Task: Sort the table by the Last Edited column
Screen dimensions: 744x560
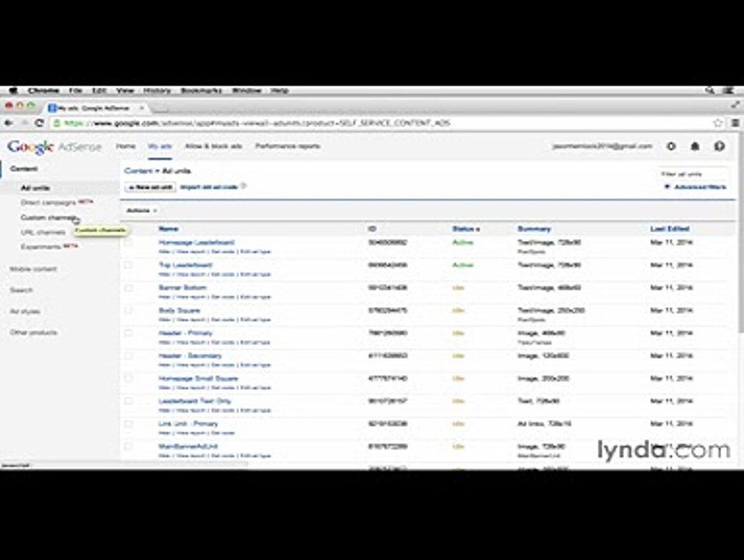Action: [x=669, y=229]
